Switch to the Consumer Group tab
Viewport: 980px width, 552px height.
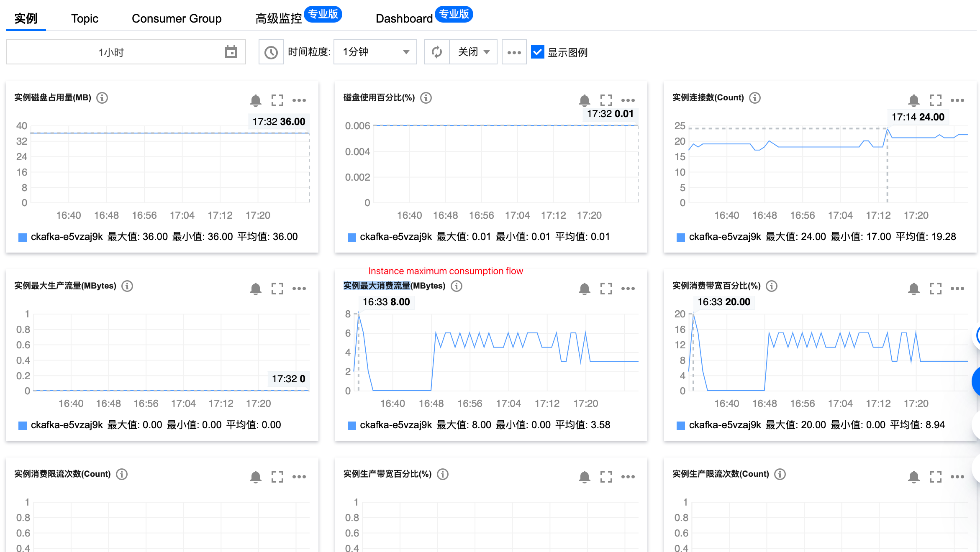pyautogui.click(x=177, y=18)
